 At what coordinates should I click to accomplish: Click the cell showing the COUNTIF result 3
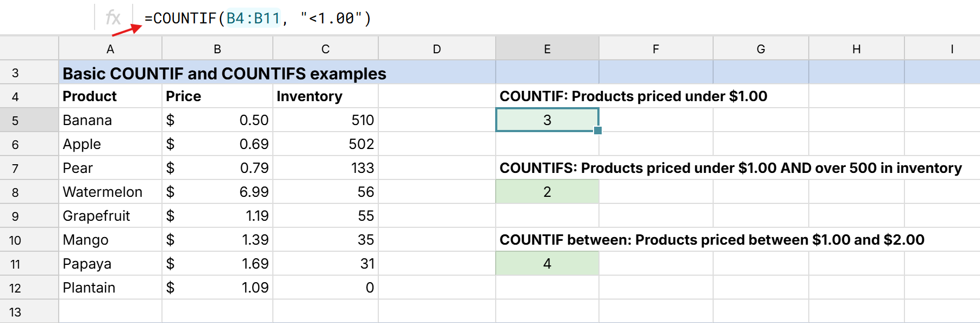pyautogui.click(x=546, y=120)
